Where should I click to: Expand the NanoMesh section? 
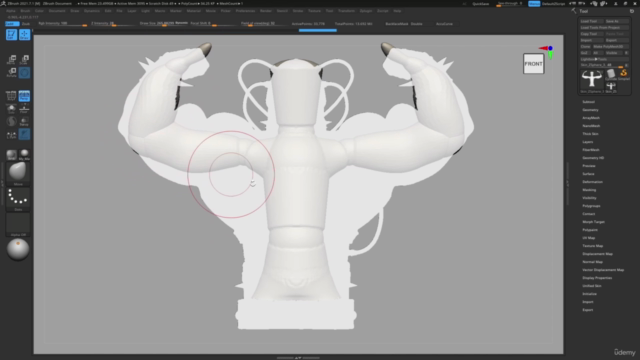[x=591, y=126]
